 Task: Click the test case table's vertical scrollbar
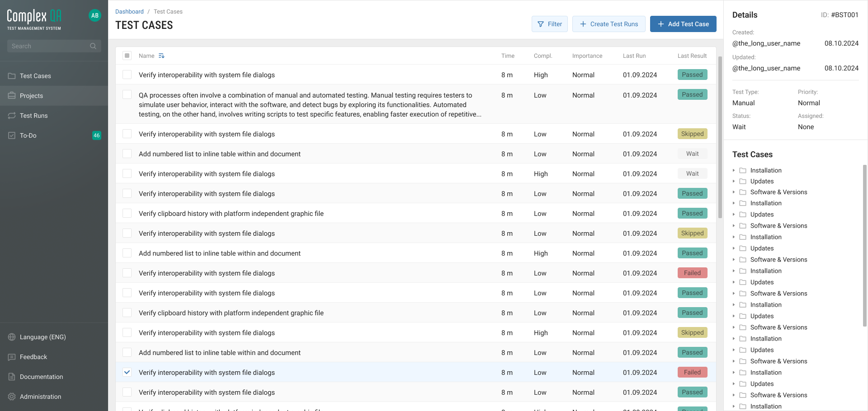click(x=720, y=135)
